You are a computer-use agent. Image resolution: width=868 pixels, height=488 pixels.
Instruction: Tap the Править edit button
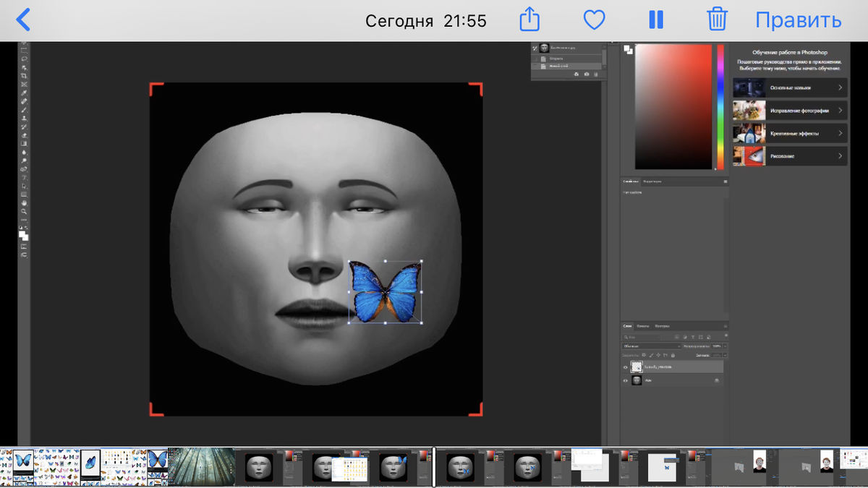[x=798, y=20]
